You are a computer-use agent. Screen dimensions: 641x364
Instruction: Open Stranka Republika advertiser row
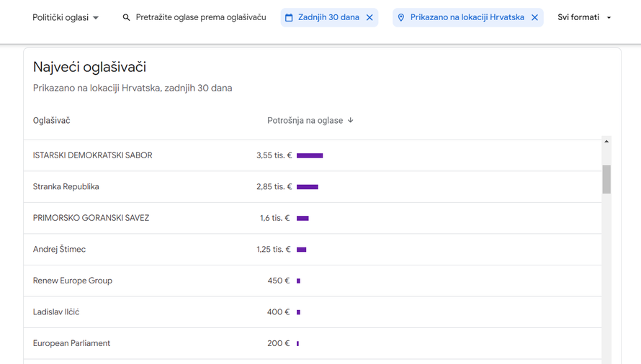pyautogui.click(x=66, y=187)
